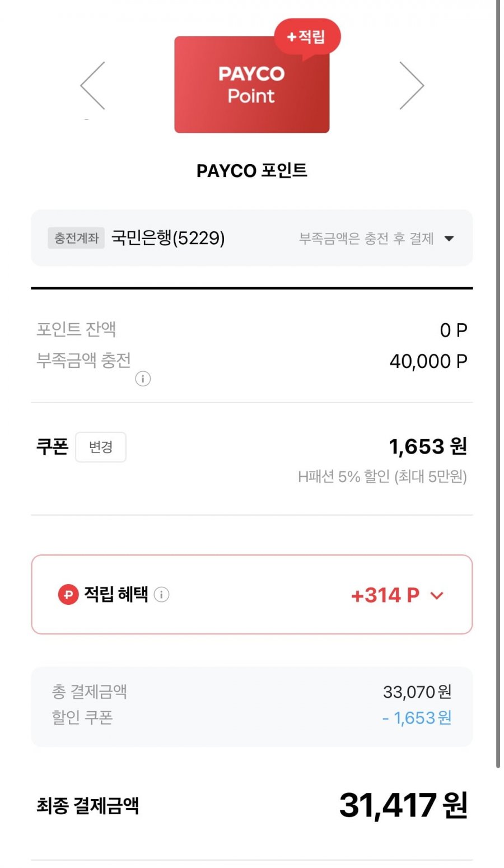Go to the previous payment method arrow
Viewport: 504px width, 868px height.
tap(93, 86)
